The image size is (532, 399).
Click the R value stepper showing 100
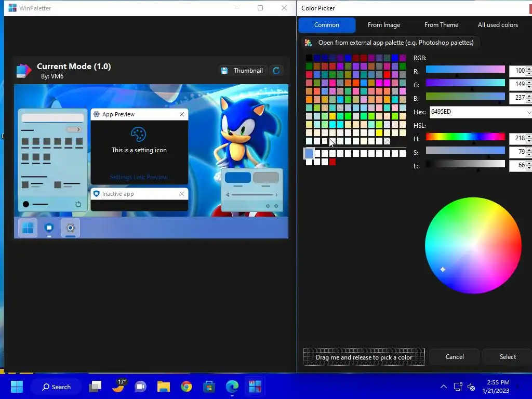tap(520, 71)
